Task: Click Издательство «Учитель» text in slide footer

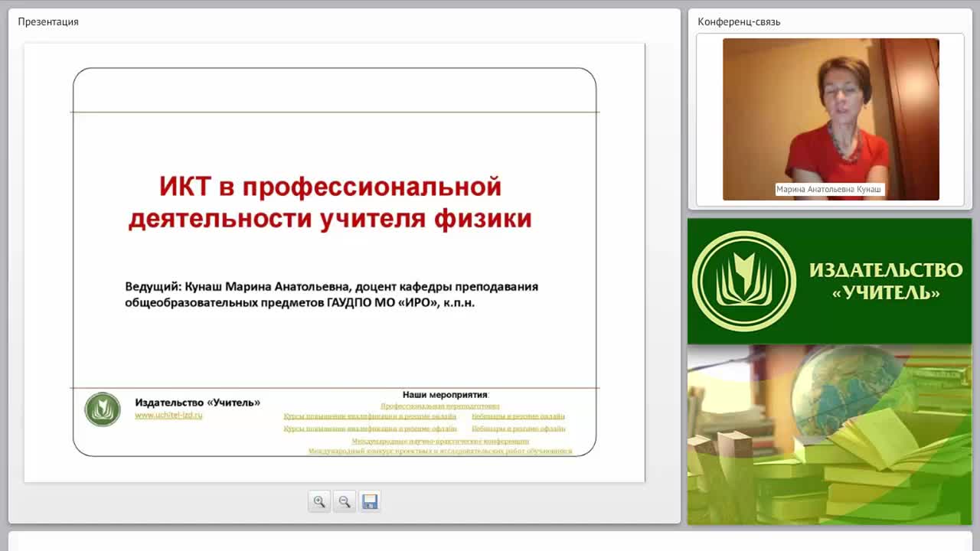Action: 198,402
